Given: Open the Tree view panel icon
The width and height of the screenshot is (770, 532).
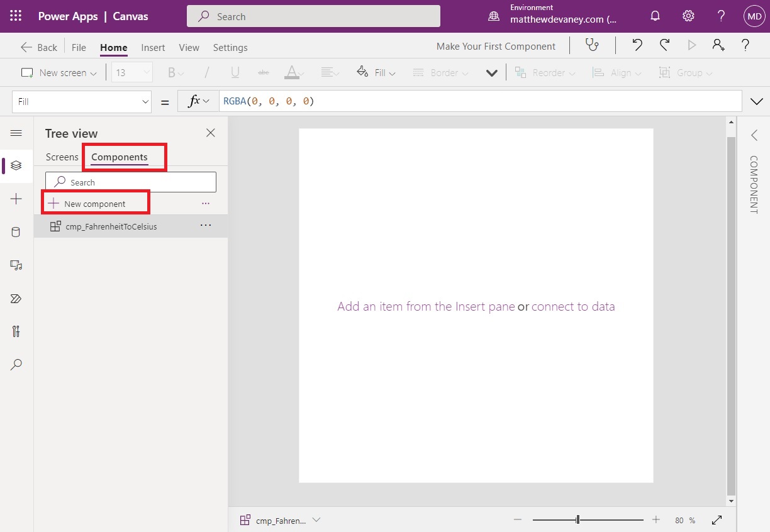Looking at the screenshot, I should tap(16, 165).
